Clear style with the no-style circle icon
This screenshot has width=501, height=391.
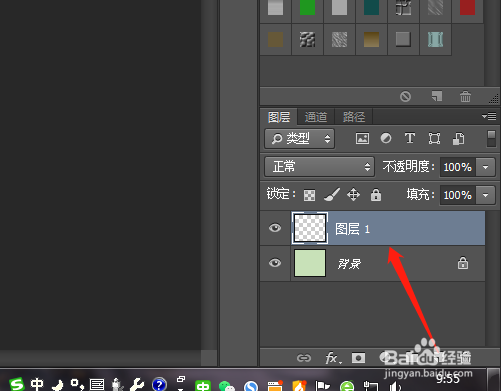coord(405,97)
